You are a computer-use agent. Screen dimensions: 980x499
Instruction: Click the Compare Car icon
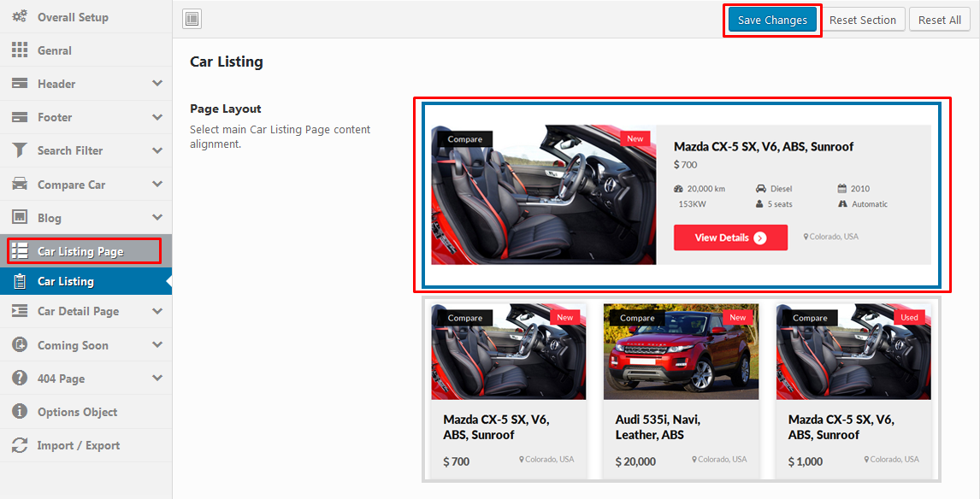[20, 184]
